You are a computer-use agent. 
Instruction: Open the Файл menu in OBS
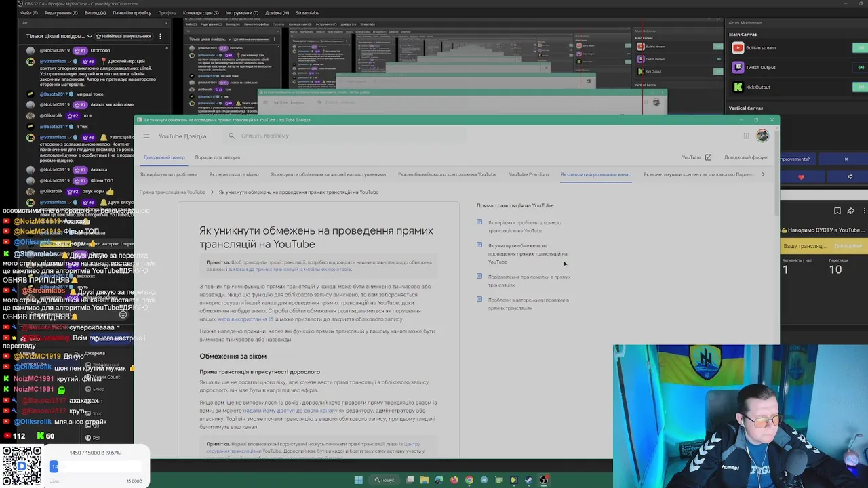(29, 12)
